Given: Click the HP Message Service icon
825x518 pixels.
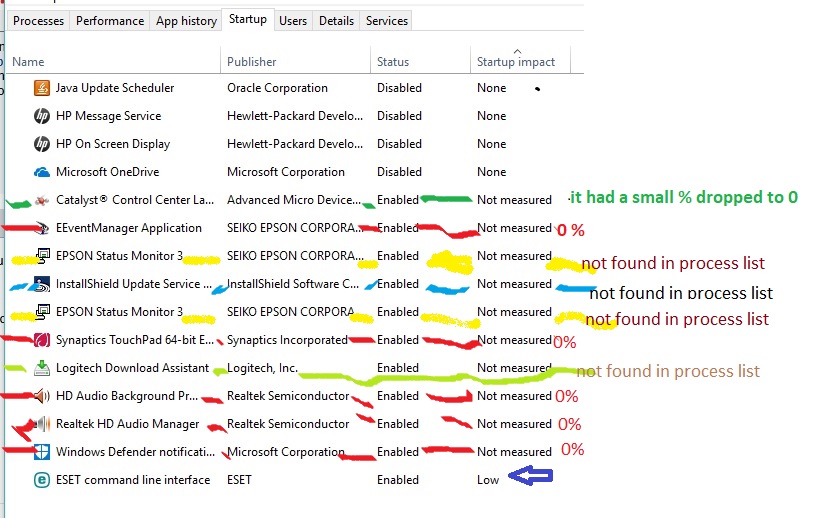Looking at the screenshot, I should point(42,116).
